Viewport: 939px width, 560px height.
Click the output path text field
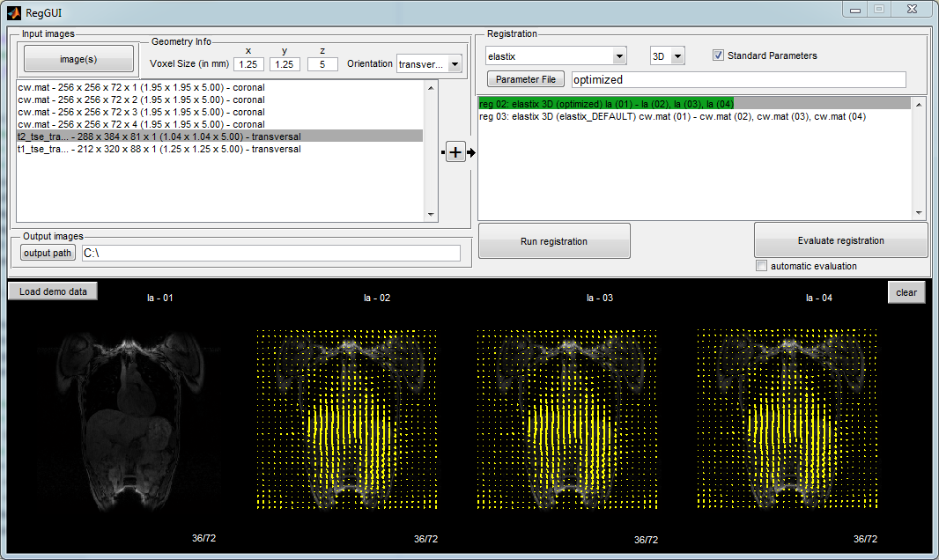(270, 254)
